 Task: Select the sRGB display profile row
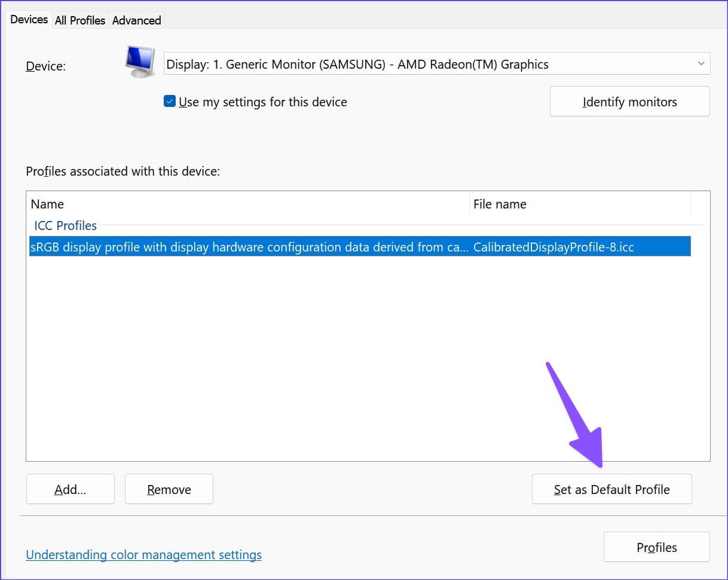point(249,247)
